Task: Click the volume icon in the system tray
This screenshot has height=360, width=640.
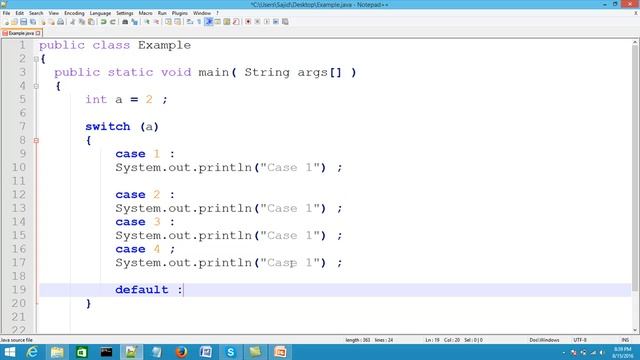Action: coord(602,352)
